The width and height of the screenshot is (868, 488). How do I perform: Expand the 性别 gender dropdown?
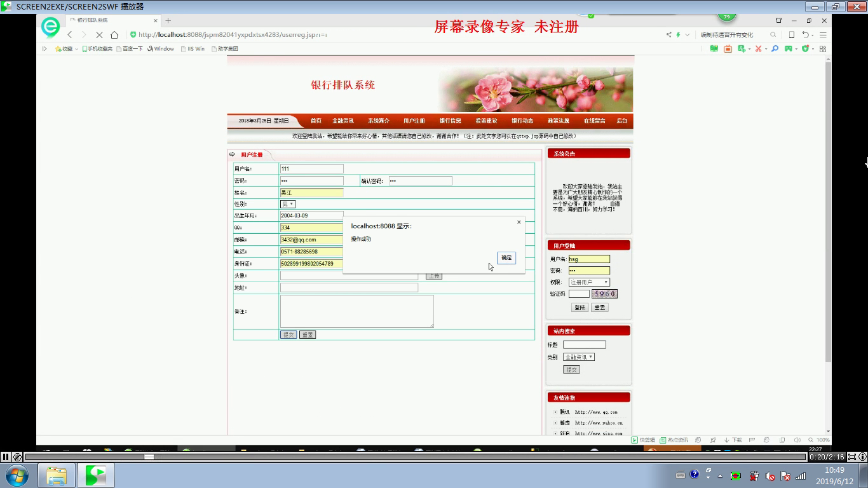pyautogui.click(x=288, y=204)
